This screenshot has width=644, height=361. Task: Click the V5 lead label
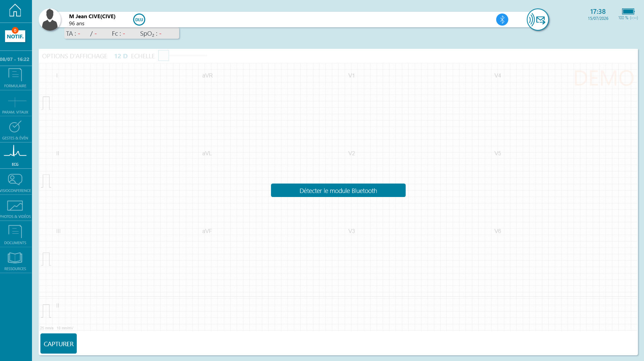[x=498, y=153]
